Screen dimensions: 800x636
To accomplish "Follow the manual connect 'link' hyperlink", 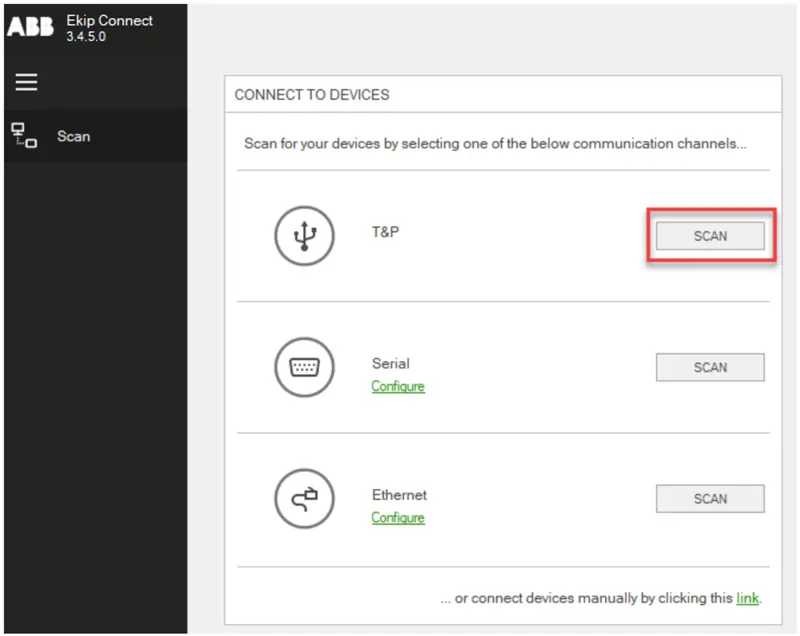I will tap(747, 598).
